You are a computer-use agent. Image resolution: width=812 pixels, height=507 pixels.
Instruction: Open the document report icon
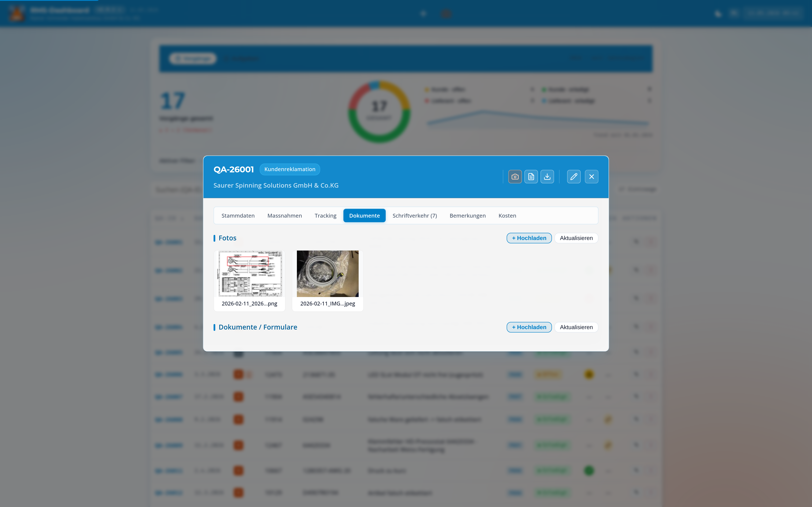point(531,177)
